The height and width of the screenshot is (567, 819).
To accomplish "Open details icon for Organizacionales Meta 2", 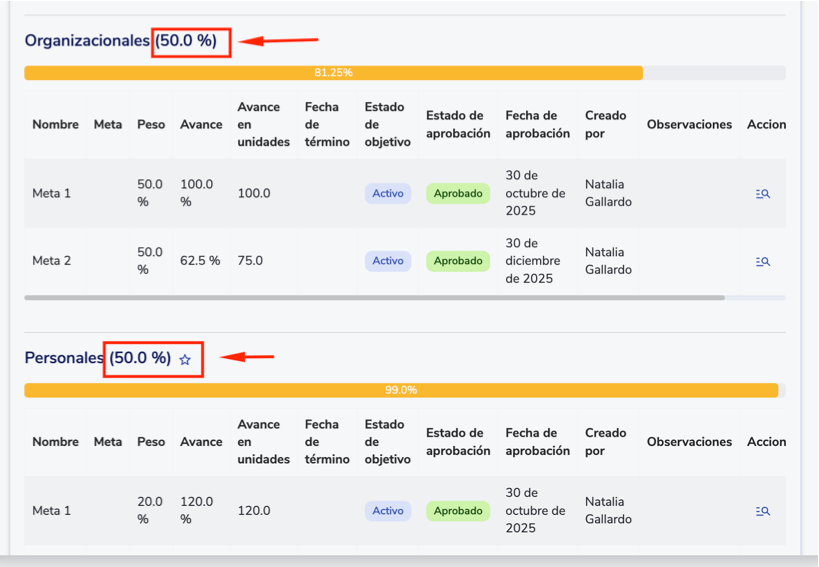I will click(x=763, y=261).
